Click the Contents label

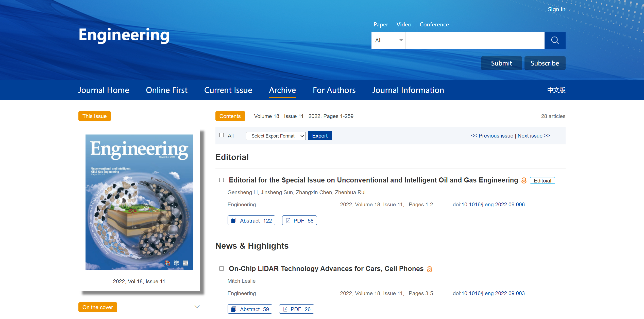click(x=230, y=116)
